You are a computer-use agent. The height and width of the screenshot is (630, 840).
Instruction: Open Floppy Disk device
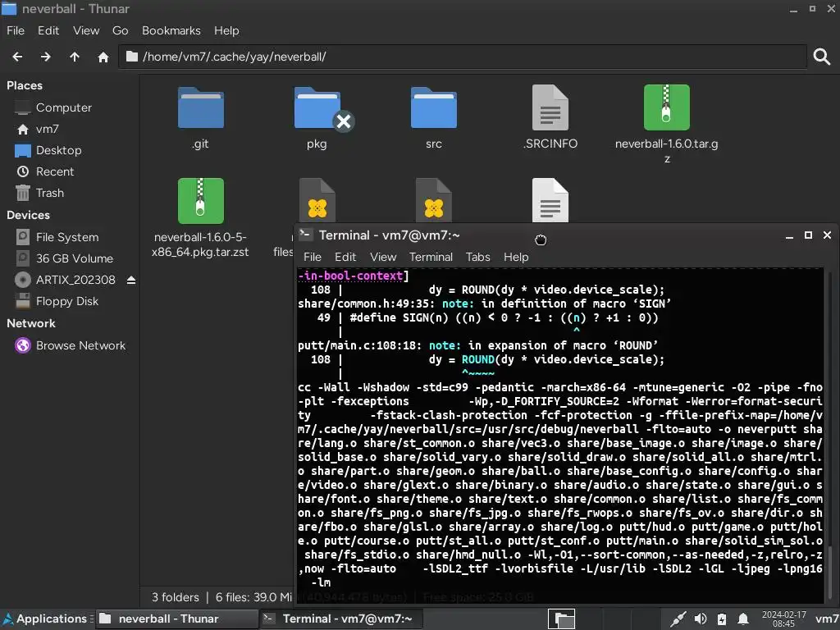coord(67,301)
